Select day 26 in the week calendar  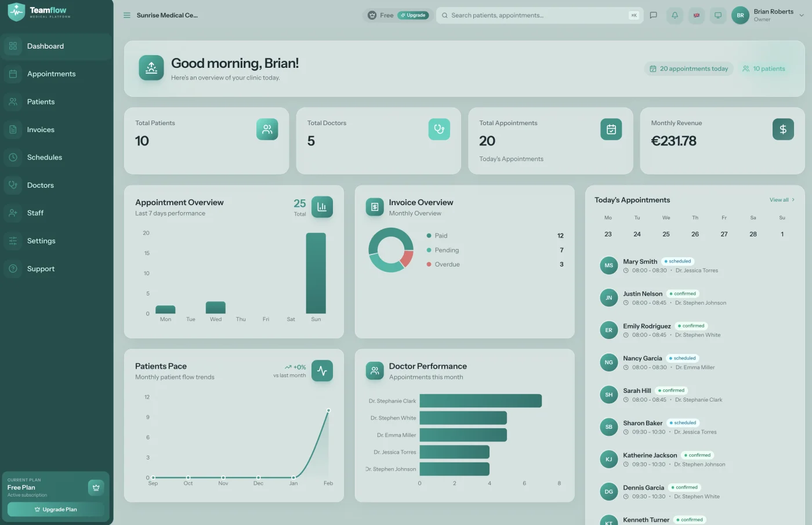point(695,234)
